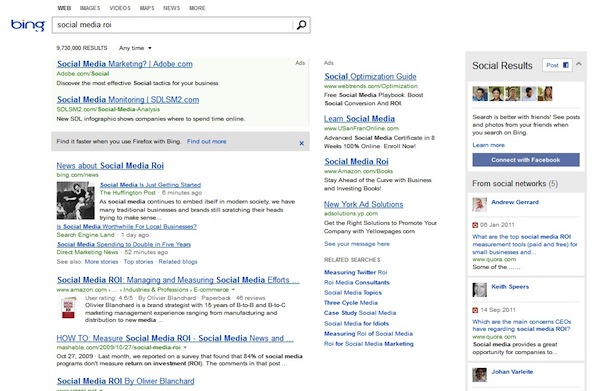
Task: Click the Quora icon beside 14 Sep 2011
Action: coord(475,310)
